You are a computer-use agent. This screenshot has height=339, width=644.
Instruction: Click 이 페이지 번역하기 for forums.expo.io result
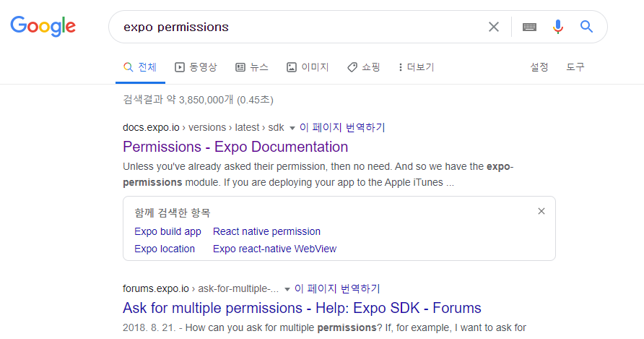pos(337,289)
